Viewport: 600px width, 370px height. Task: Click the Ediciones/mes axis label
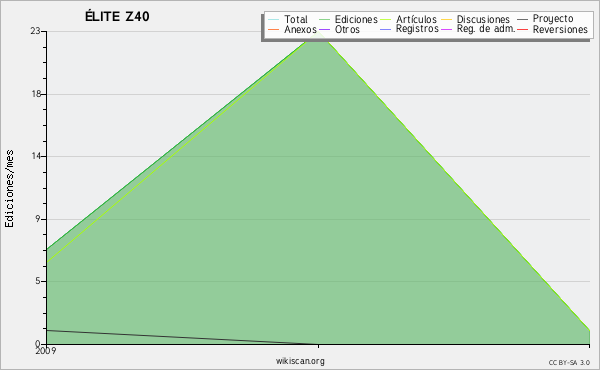pos(9,189)
